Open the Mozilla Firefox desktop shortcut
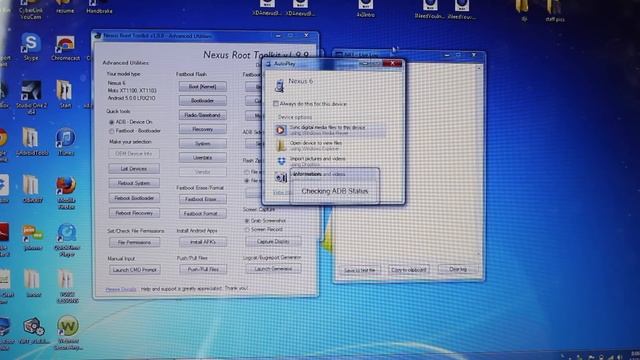Screen dimensions: 640x360 [x=66, y=193]
